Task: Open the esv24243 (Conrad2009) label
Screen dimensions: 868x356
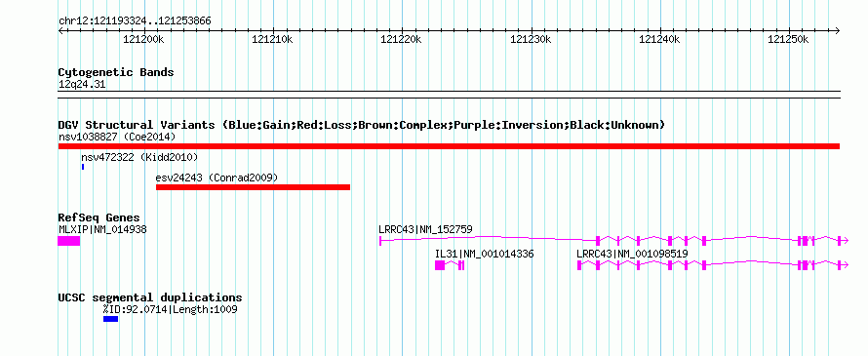Action: [x=217, y=178]
